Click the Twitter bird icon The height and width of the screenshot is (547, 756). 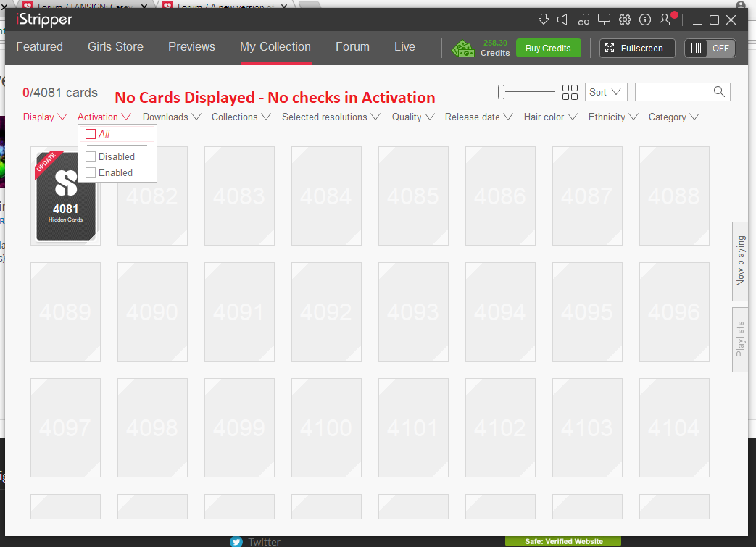(x=236, y=542)
